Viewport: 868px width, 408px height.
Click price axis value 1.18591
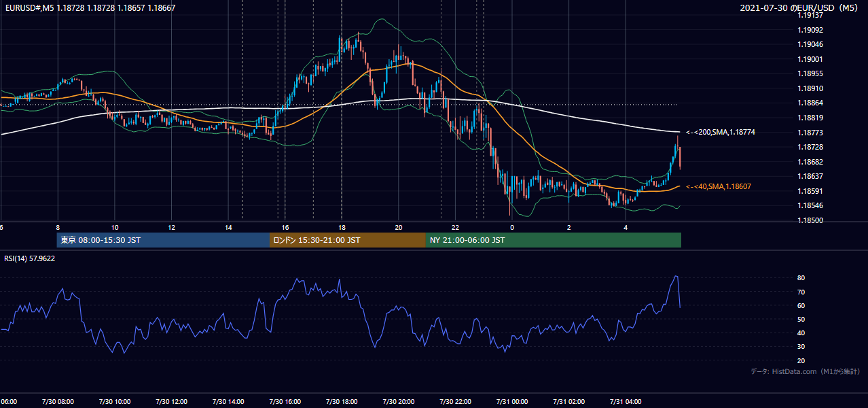click(811, 191)
